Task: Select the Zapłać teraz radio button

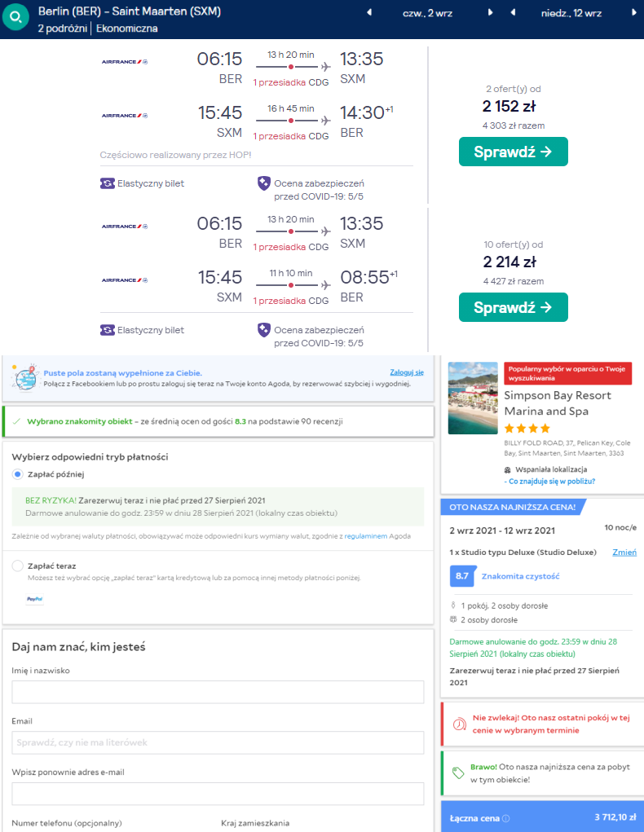Action: pyautogui.click(x=18, y=566)
